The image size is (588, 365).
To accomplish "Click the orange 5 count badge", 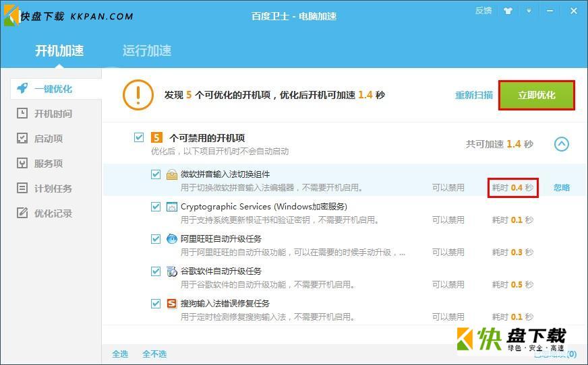I will coord(156,137).
